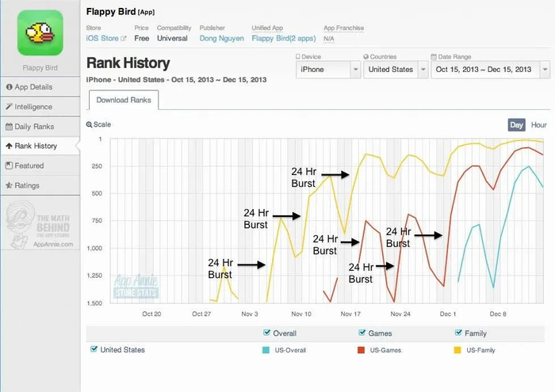
Task: Click the yellow US-Family legend swatch
Action: pyautogui.click(x=459, y=349)
